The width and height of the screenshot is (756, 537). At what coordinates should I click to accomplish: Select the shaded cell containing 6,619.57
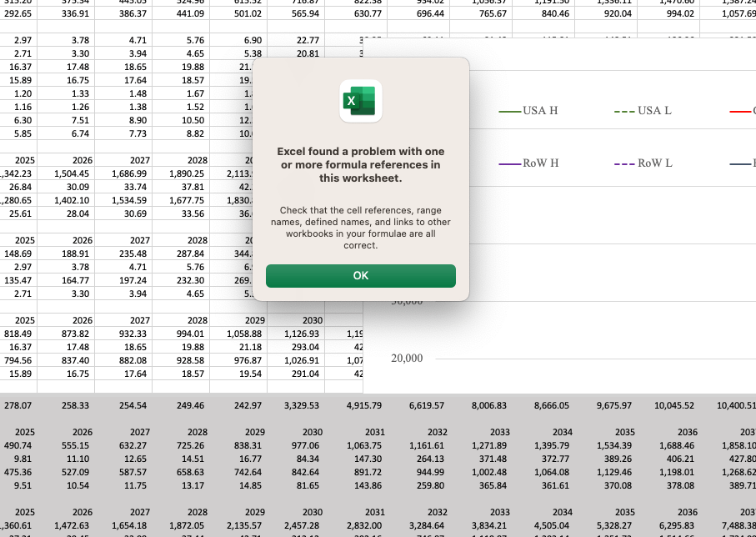coord(418,406)
